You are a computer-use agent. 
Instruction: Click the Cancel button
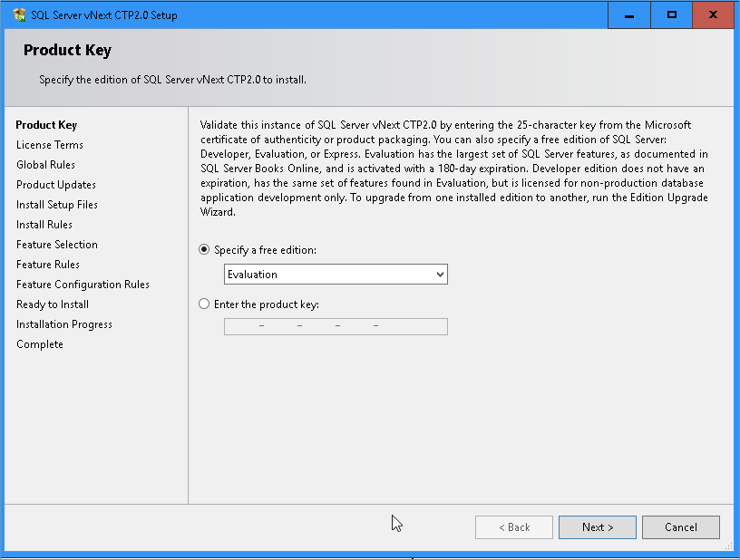click(680, 527)
